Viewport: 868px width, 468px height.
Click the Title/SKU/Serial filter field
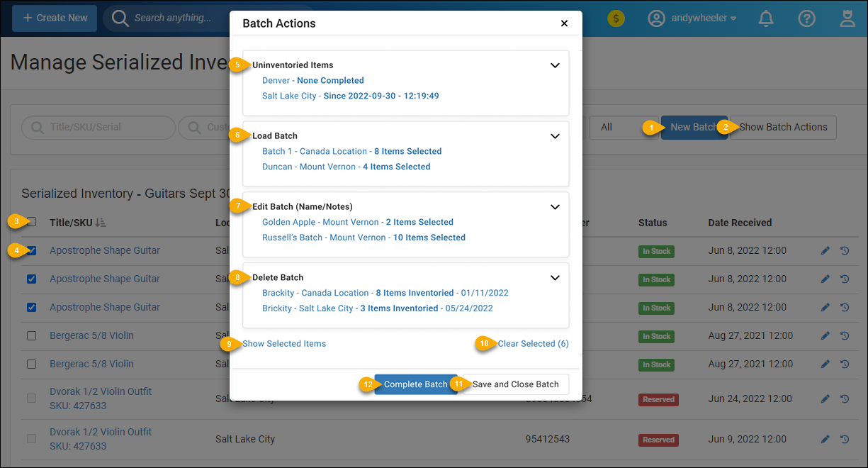[98, 128]
